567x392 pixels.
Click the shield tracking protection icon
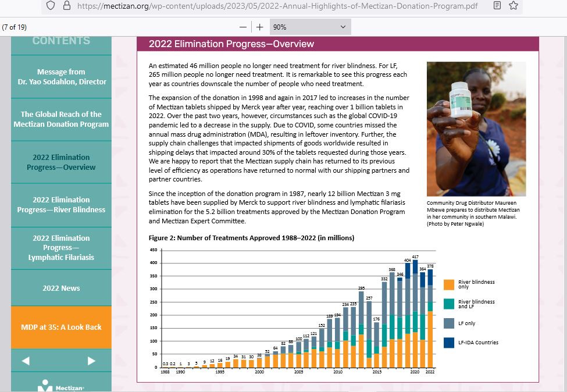[51, 5]
